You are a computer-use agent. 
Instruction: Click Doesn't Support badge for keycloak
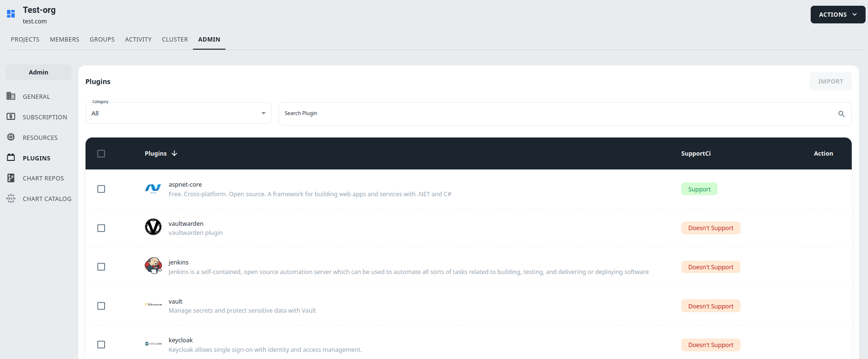pyautogui.click(x=711, y=345)
